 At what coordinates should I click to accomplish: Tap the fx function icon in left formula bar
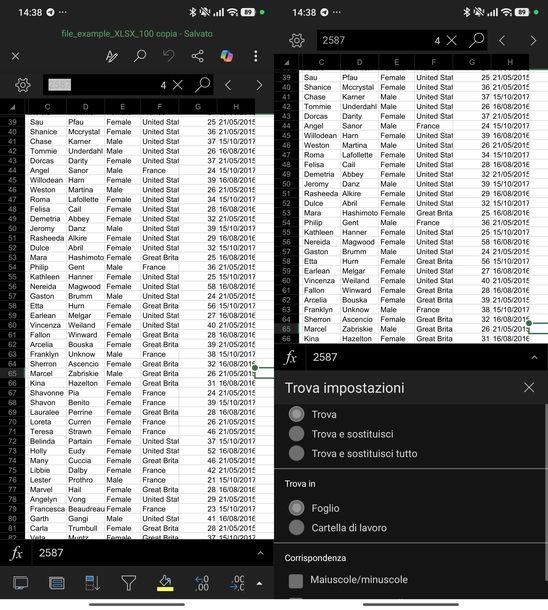(x=16, y=553)
